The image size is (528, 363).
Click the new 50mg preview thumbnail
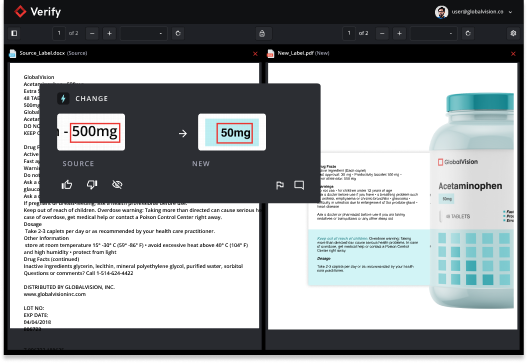232,132
